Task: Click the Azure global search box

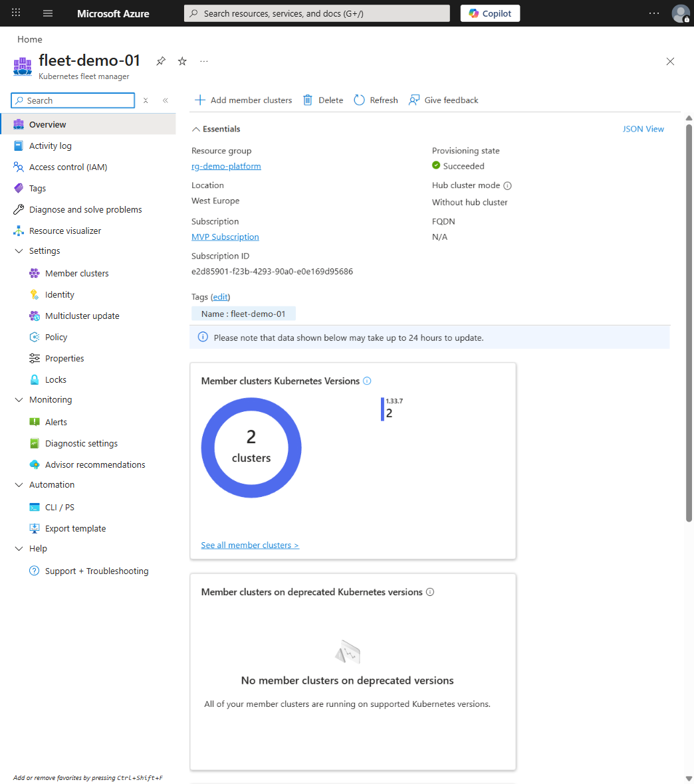Action: pyautogui.click(x=317, y=13)
